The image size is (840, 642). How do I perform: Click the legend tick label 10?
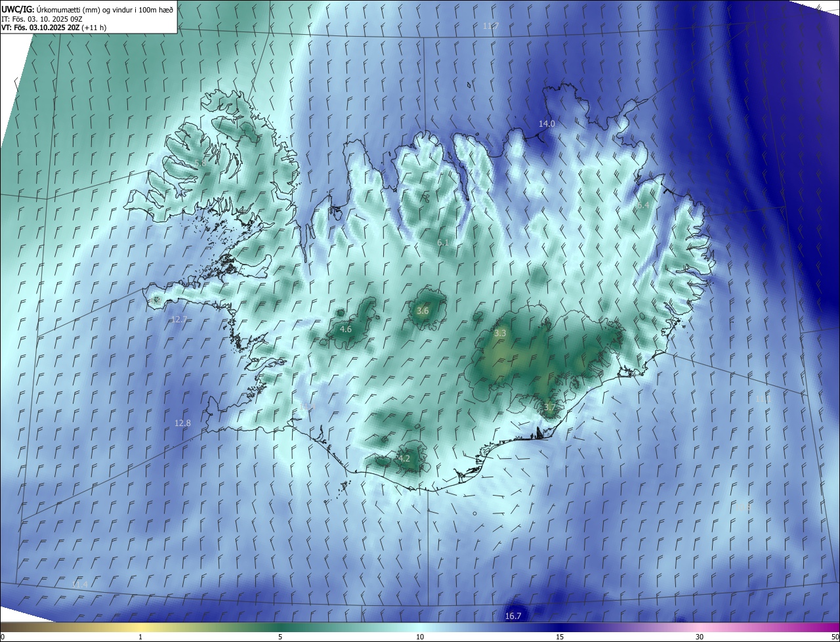[x=420, y=637]
